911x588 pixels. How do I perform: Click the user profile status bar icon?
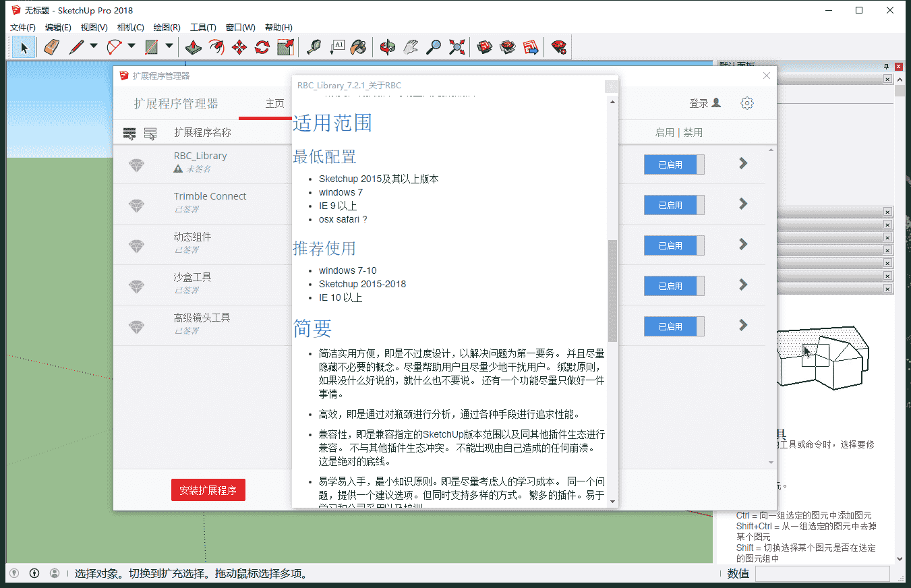pos(55,573)
